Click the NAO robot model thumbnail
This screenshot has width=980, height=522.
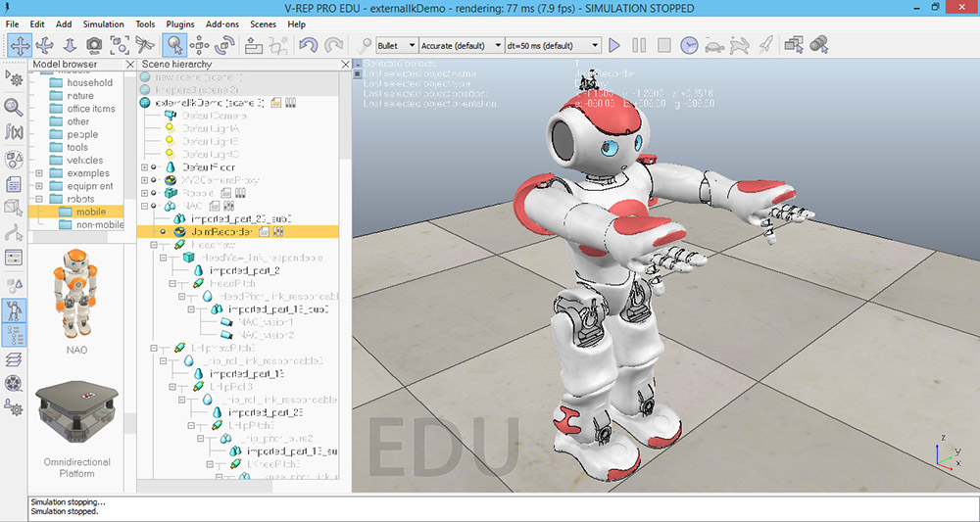[75, 292]
